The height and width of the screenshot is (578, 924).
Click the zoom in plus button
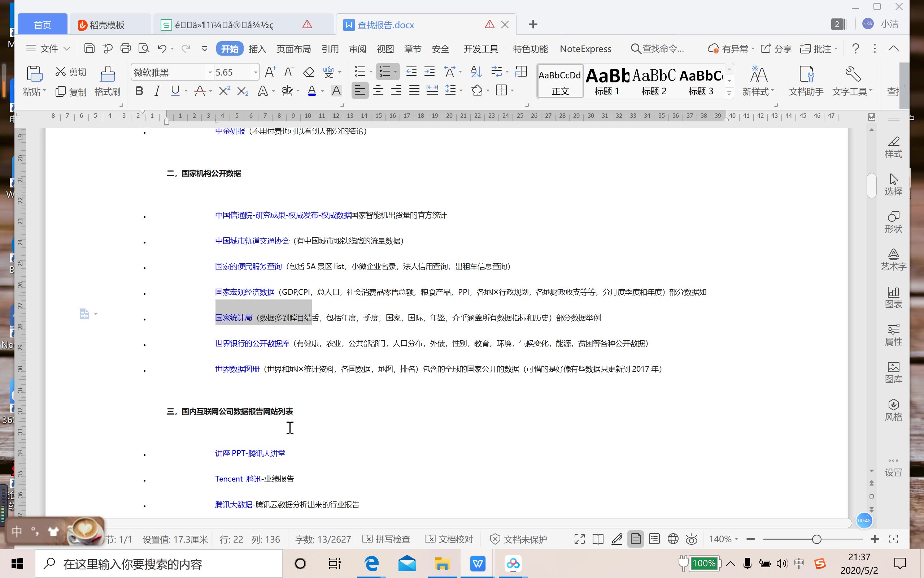pyautogui.click(x=875, y=539)
